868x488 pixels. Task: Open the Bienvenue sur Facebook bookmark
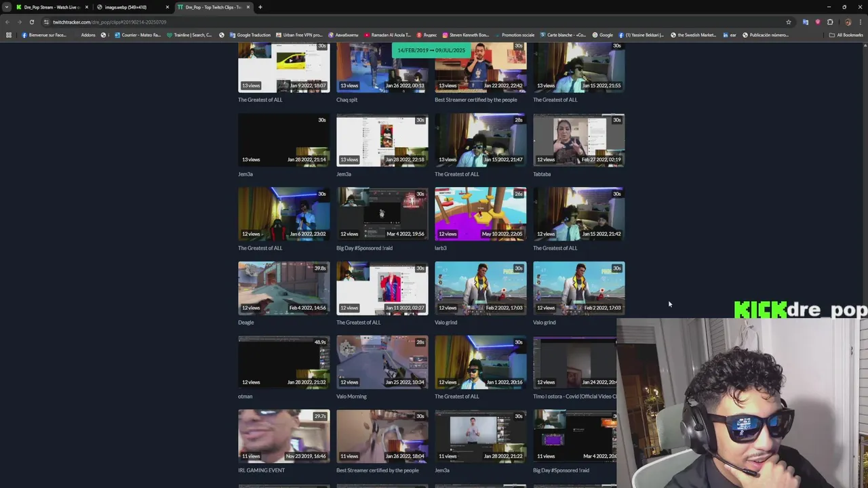(43, 35)
